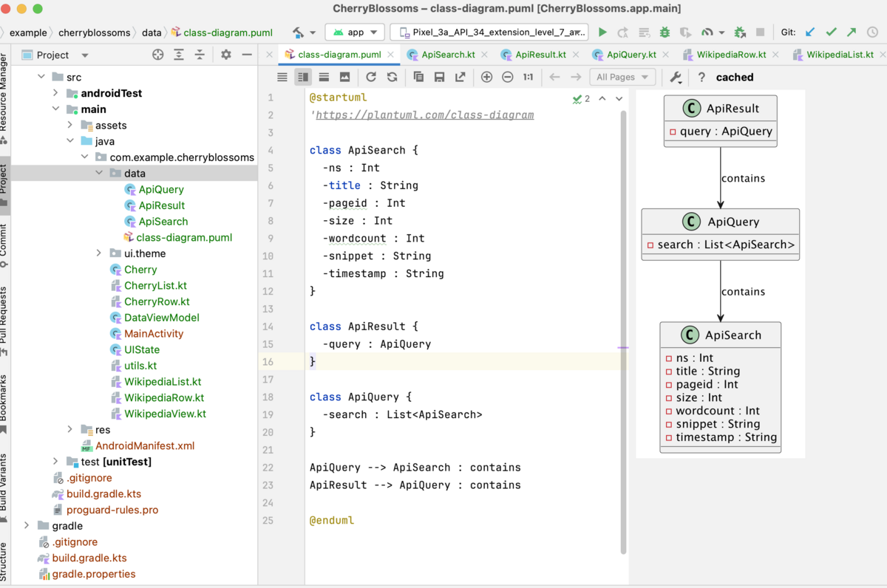The image size is (887, 588).
Task: Switch to the WikipediaList.kt tab
Action: point(840,55)
